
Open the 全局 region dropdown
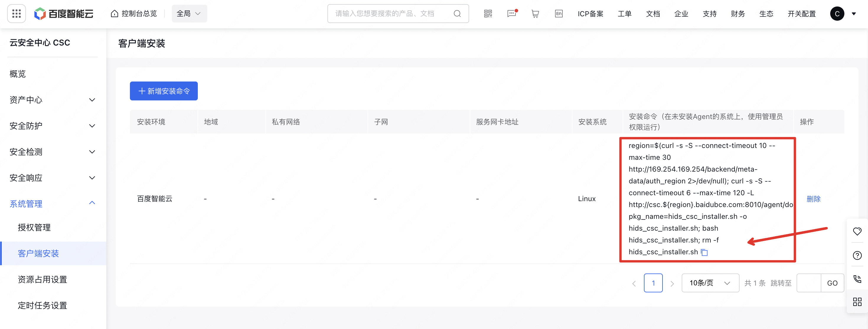click(189, 14)
